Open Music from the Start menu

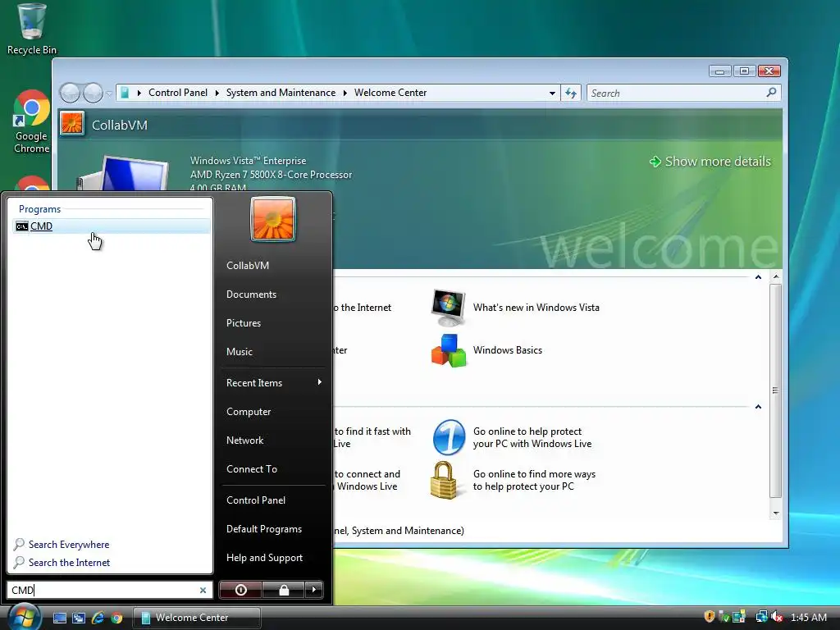(x=239, y=352)
